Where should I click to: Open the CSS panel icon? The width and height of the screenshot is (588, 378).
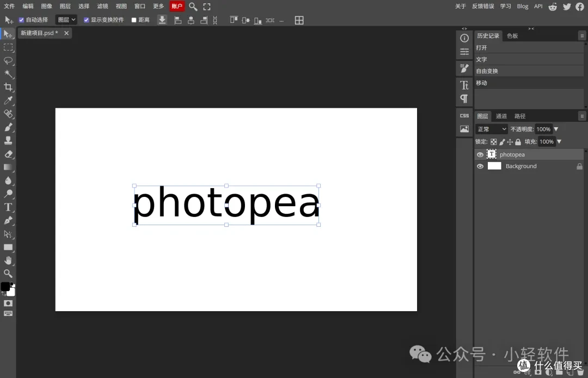464,116
